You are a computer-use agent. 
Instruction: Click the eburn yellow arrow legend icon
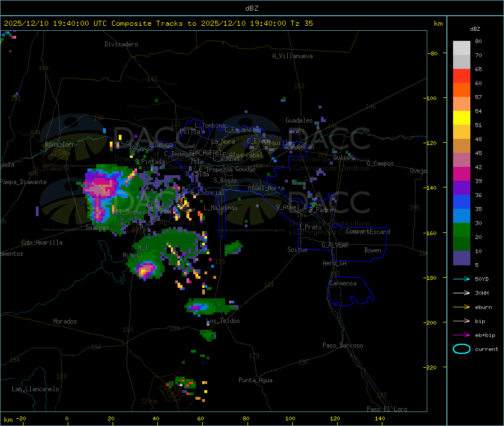[x=461, y=307]
